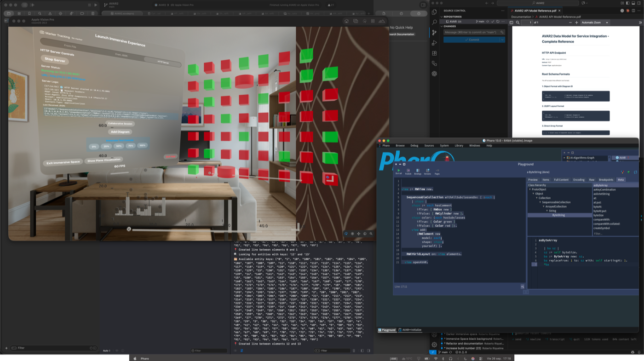Expand the AI-Algorithms-Graph package
The image size is (644, 361).
coord(564,158)
